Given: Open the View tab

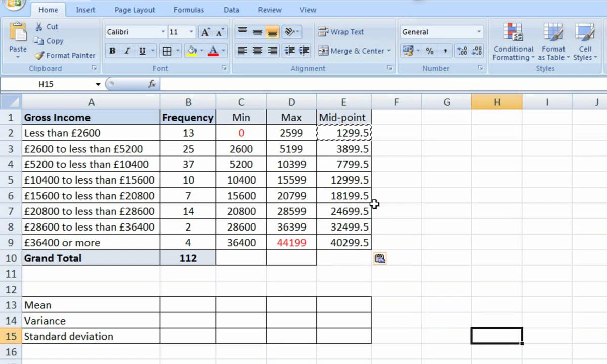Looking at the screenshot, I should pos(308,10).
